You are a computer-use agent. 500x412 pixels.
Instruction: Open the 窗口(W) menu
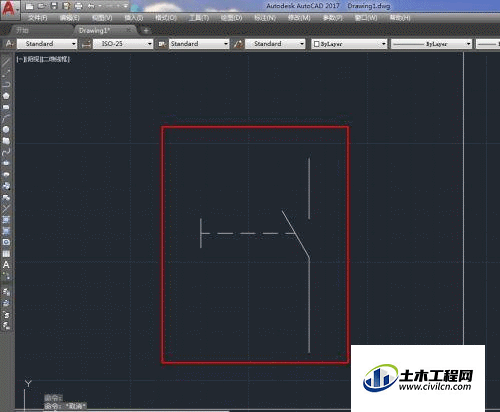[366, 18]
